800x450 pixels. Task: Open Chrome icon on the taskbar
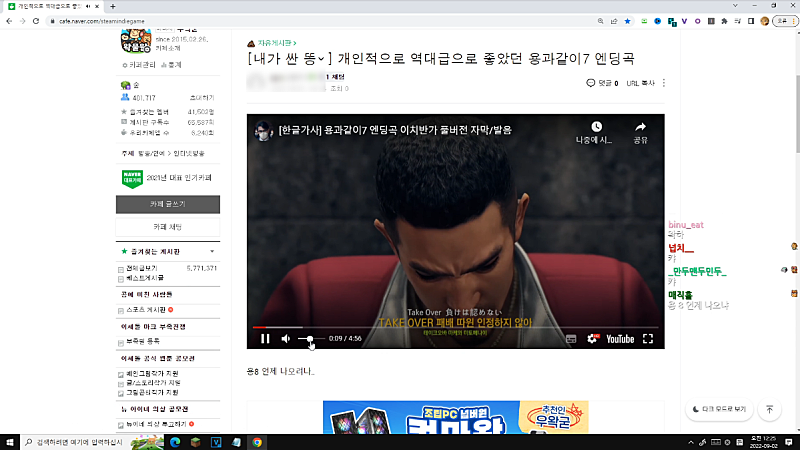[x=257, y=442]
